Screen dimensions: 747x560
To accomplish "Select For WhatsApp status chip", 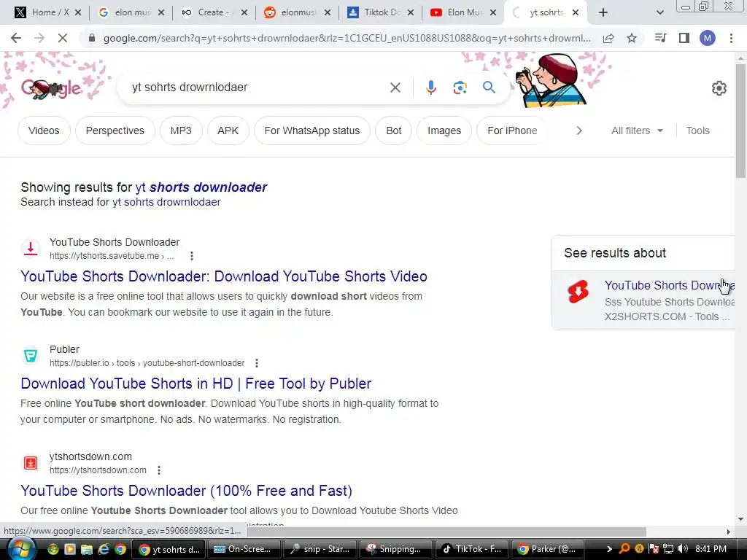I will [x=312, y=131].
